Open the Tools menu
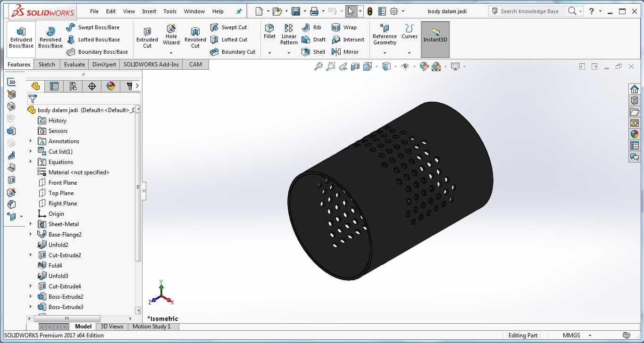The height and width of the screenshot is (343, 644). (x=170, y=11)
